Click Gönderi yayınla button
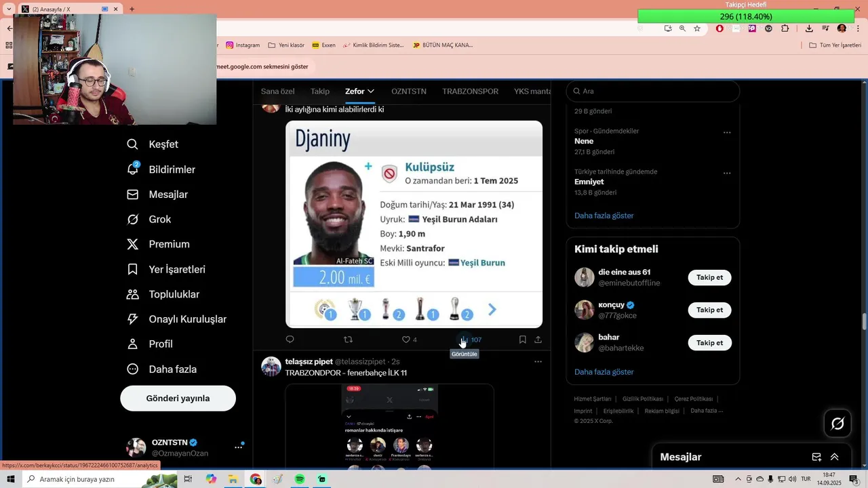This screenshot has width=868, height=488. coord(178,399)
